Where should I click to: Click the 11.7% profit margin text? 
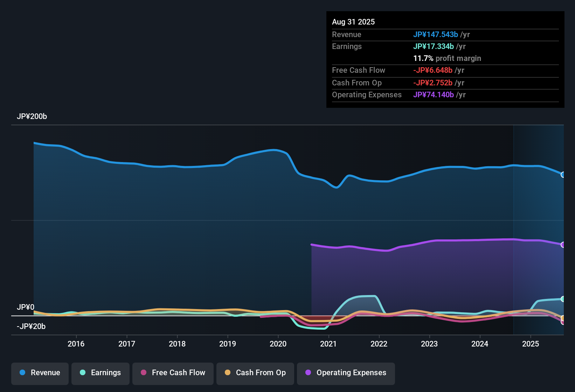click(447, 58)
